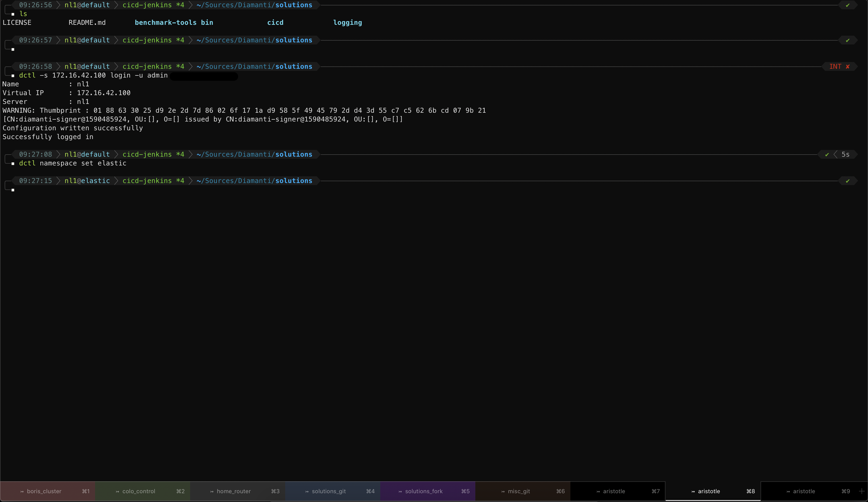The image size is (868, 502).
Task: Click the green checkmark on the 09:27:15 prompt
Action: (848, 181)
